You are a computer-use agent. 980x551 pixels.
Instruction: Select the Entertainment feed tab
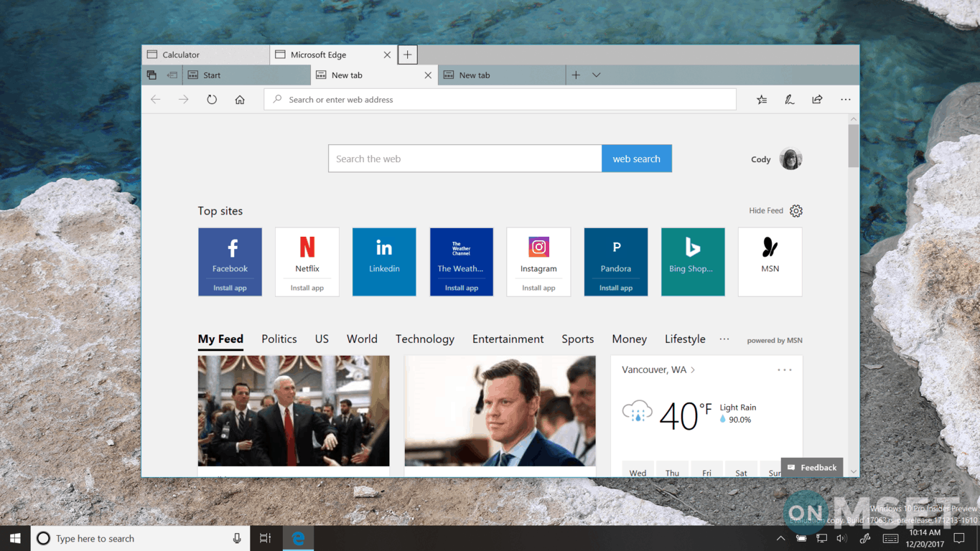pos(508,339)
